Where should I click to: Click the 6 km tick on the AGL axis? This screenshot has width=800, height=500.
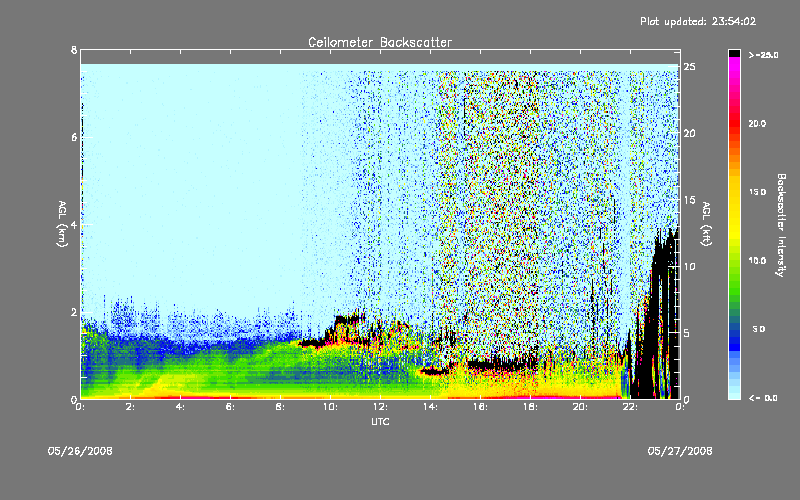[x=74, y=138]
